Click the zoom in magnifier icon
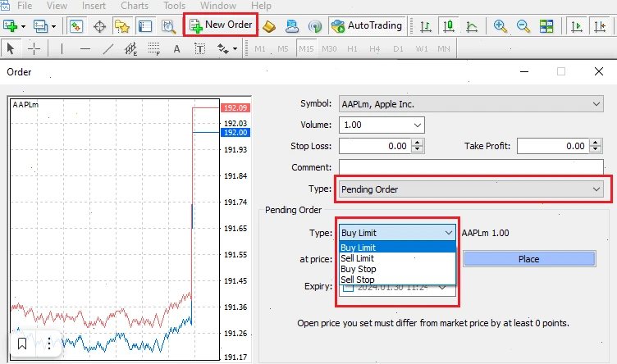Image resolution: width=617 pixels, height=364 pixels. coord(500,25)
